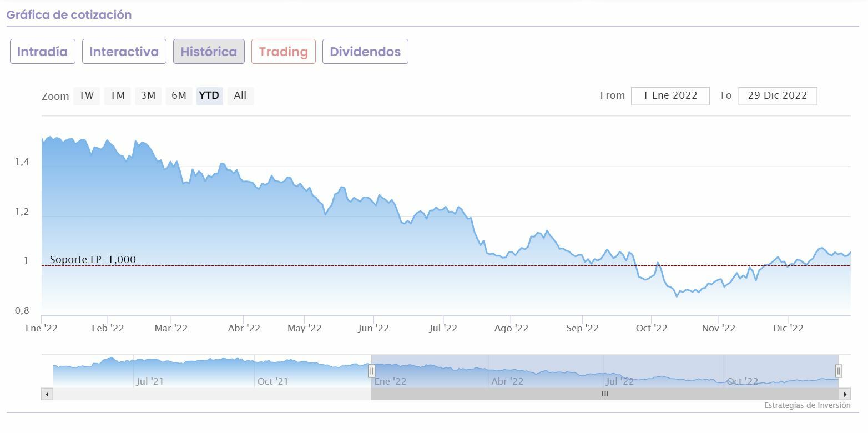The height and width of the screenshot is (433, 868).
Task: Set zoom range to 1M
Action: (117, 95)
